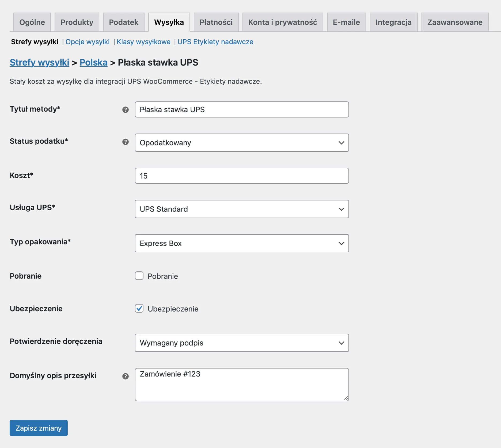501x448 pixels.
Task: Open the E-maile tab
Action: [x=346, y=22]
